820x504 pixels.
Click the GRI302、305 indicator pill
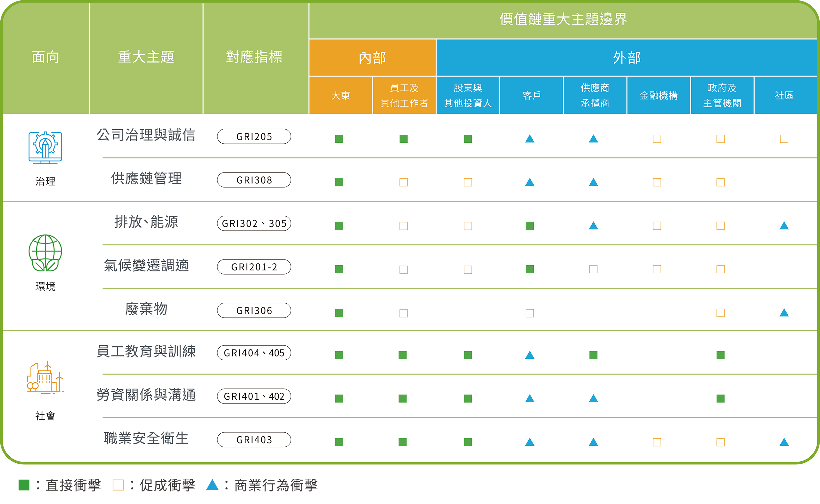pyautogui.click(x=254, y=223)
